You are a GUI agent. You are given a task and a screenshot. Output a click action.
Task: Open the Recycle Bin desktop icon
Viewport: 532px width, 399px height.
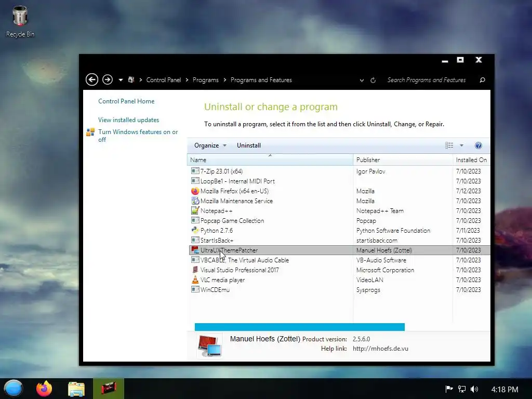(x=20, y=21)
